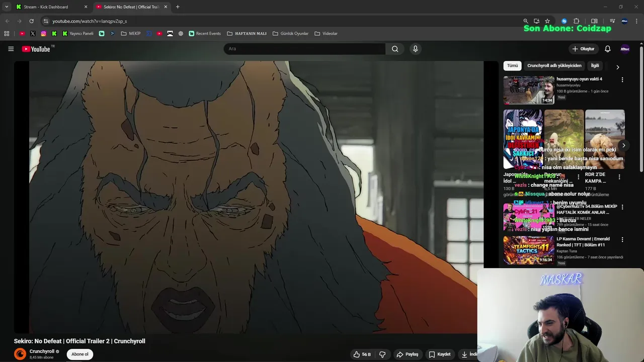Open the Yayıncı Paneli bookmark

(78, 34)
